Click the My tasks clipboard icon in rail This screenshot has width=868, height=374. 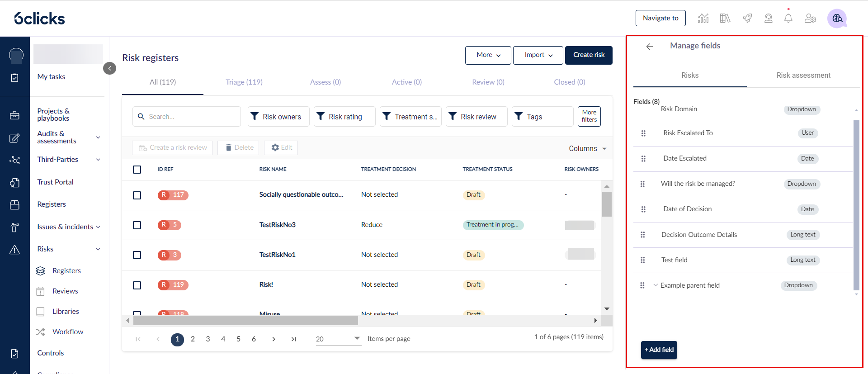click(15, 77)
